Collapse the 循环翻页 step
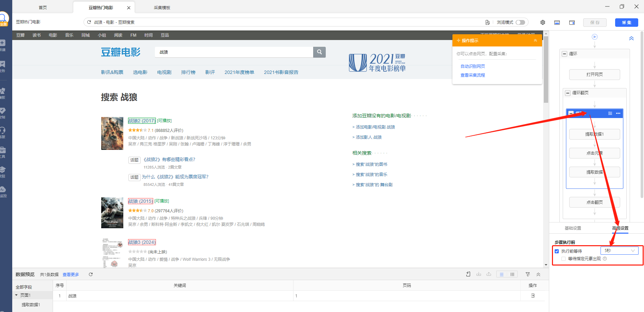644x312 pixels. click(568, 93)
